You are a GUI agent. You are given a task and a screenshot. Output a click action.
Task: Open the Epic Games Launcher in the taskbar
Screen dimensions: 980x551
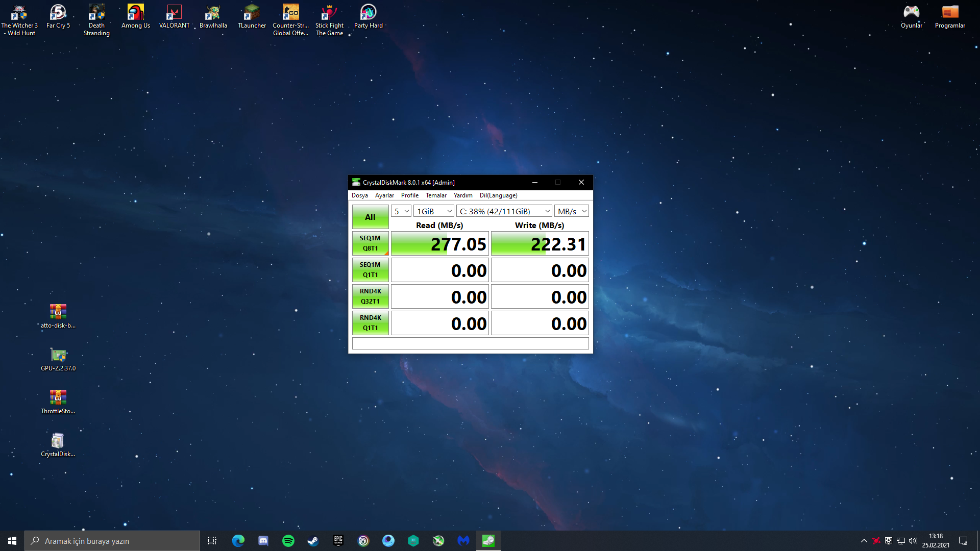click(338, 541)
